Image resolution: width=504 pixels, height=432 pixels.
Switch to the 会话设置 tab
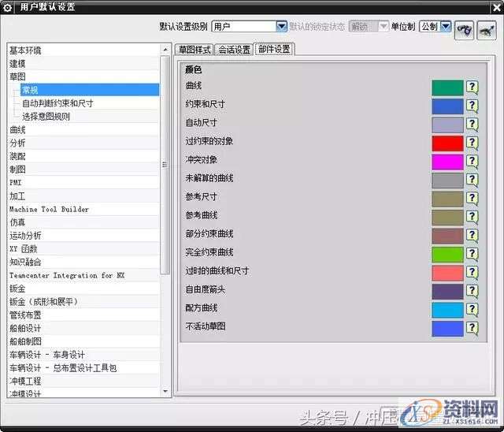point(234,50)
